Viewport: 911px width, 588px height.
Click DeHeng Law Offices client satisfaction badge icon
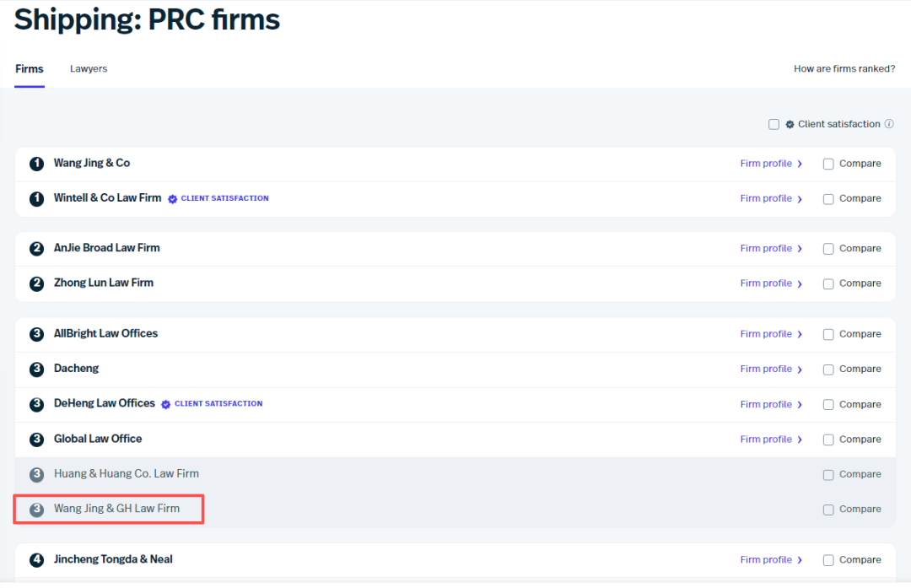coord(165,404)
